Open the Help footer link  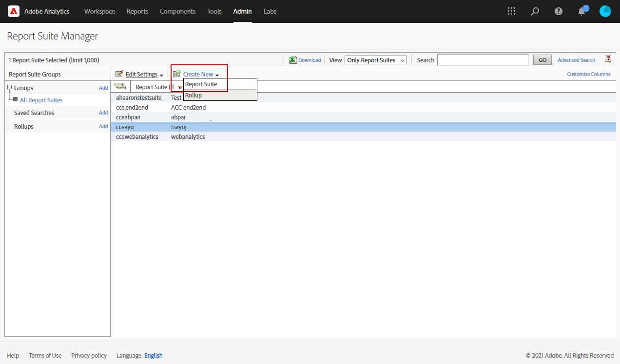[13, 355]
